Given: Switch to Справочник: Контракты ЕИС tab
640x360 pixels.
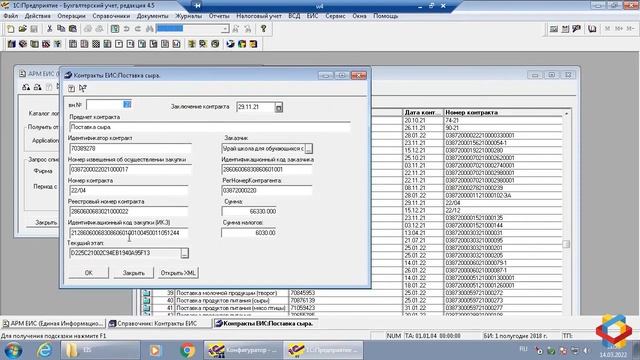Looking at the screenshot, I should (x=159, y=323).
